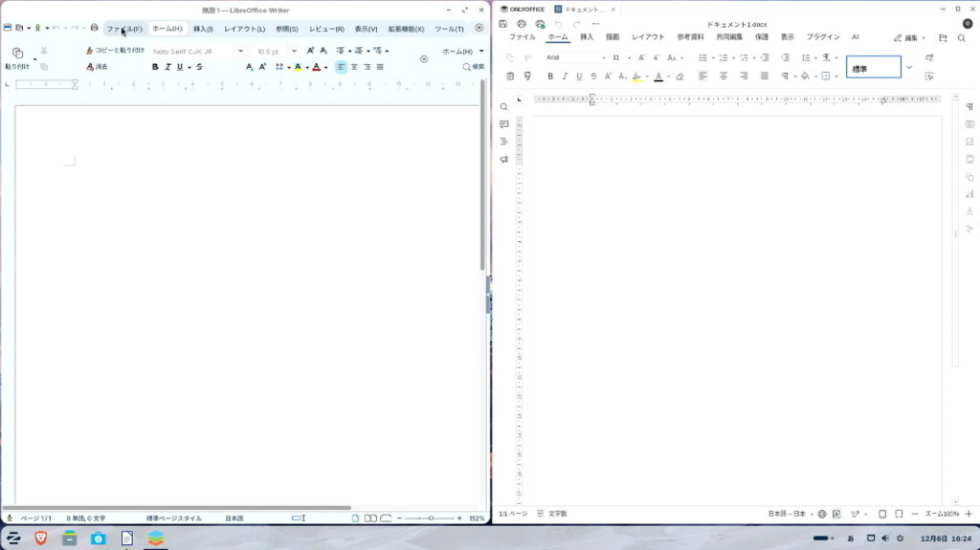The height and width of the screenshot is (550, 980).
Task: Center align text in LibreOffice Writer
Action: click(354, 67)
